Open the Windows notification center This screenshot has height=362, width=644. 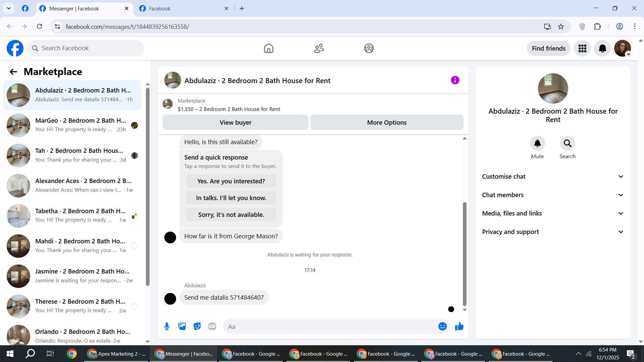[631, 354]
